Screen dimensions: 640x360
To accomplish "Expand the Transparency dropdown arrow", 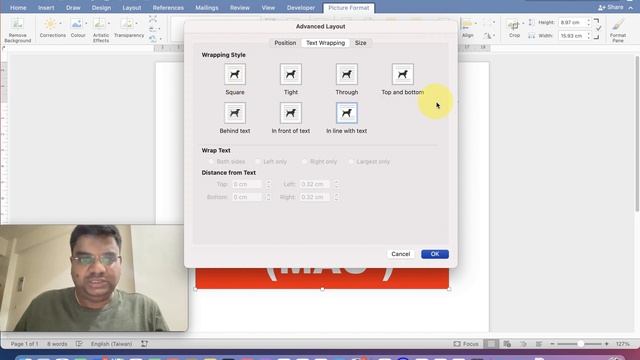I will pos(136,23).
